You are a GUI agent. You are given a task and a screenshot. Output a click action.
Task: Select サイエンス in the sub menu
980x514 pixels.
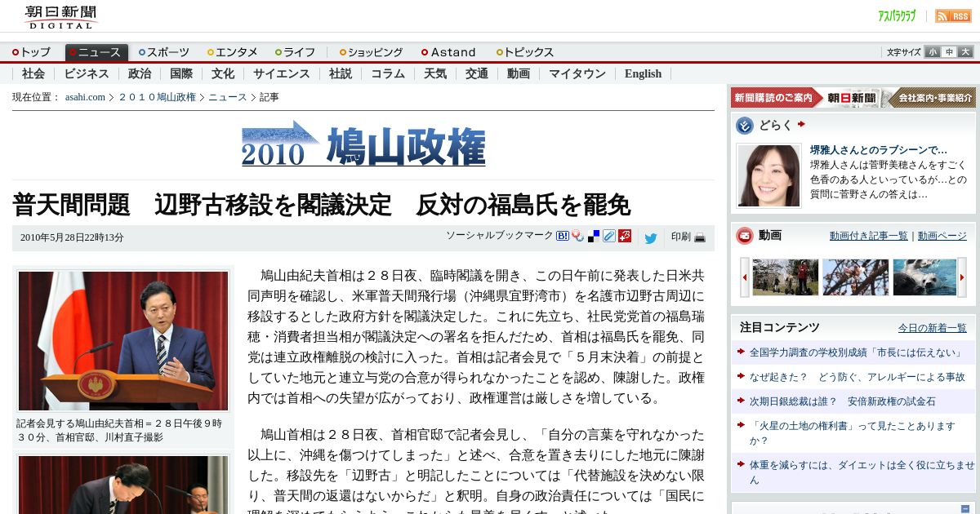tap(282, 73)
